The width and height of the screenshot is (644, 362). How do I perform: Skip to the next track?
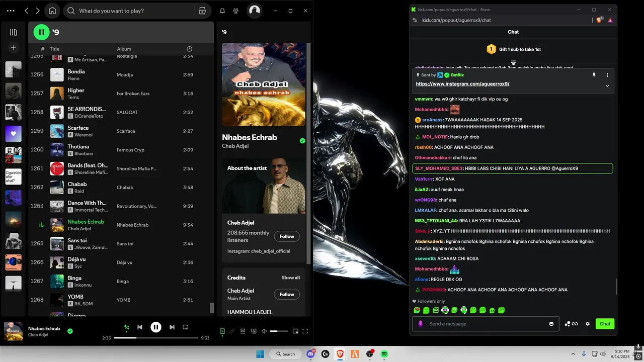pos(172,327)
